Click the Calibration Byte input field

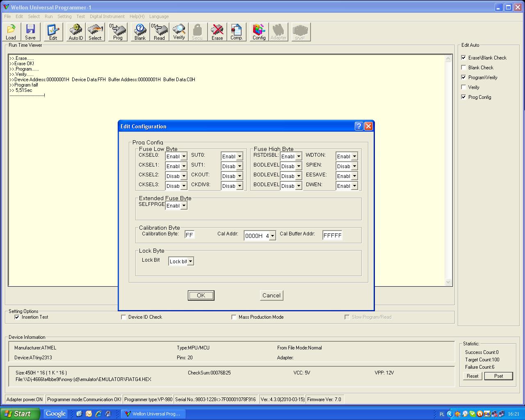[x=189, y=235]
